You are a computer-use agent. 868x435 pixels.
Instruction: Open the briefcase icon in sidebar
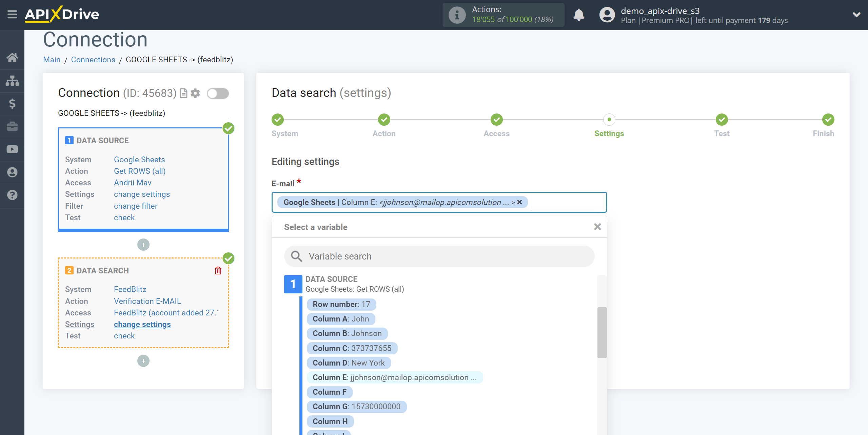pyautogui.click(x=12, y=126)
